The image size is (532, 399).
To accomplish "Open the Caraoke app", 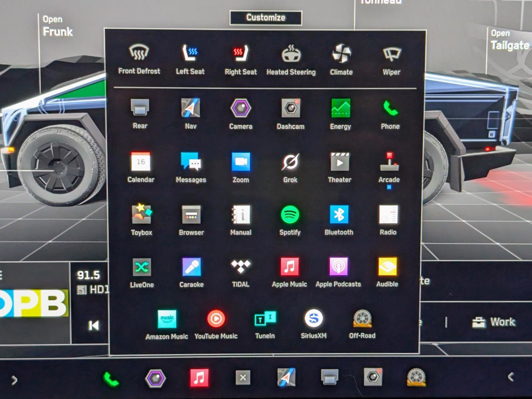I will [x=191, y=272].
